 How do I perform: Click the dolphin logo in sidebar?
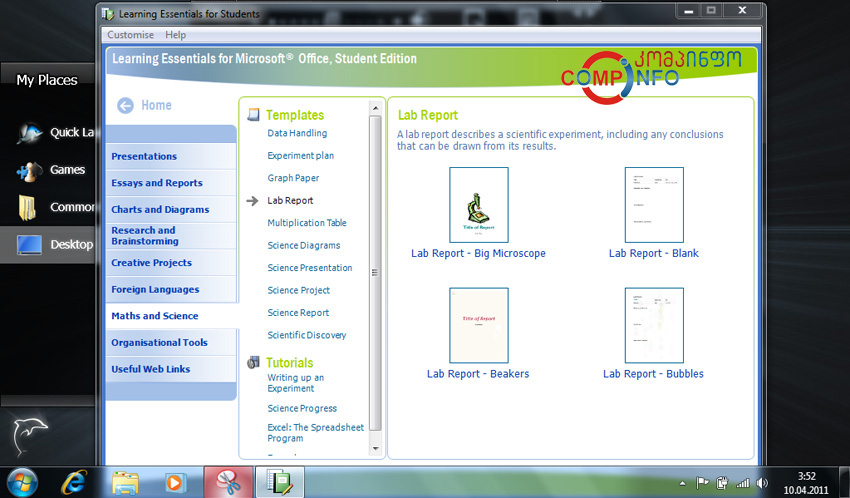pyautogui.click(x=28, y=436)
